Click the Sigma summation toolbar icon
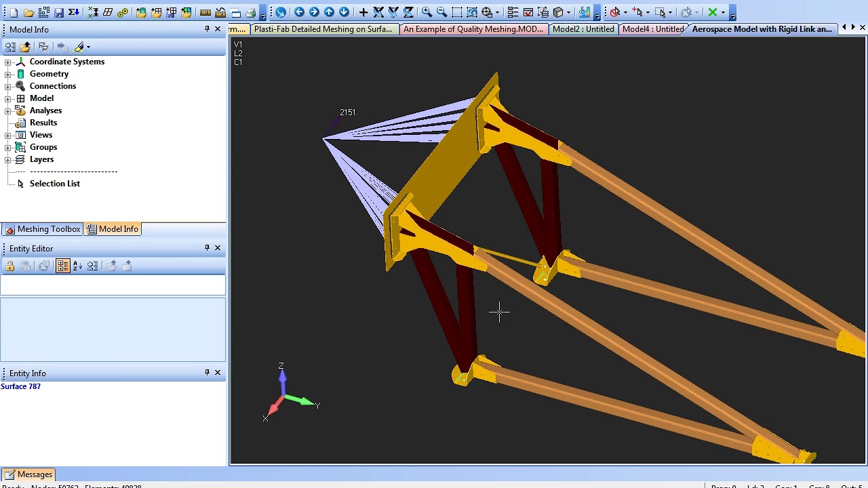The height and width of the screenshot is (488, 868). click(x=74, y=12)
